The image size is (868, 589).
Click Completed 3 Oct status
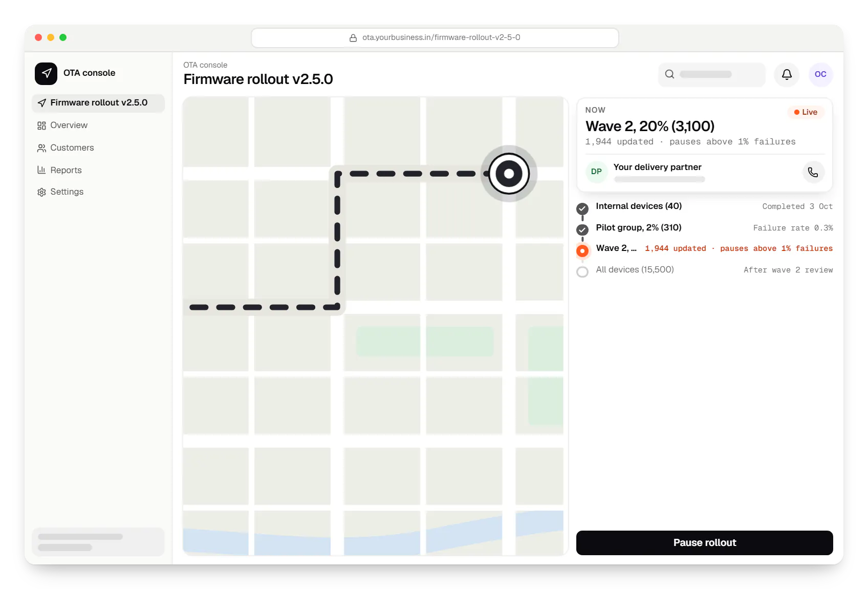click(797, 206)
